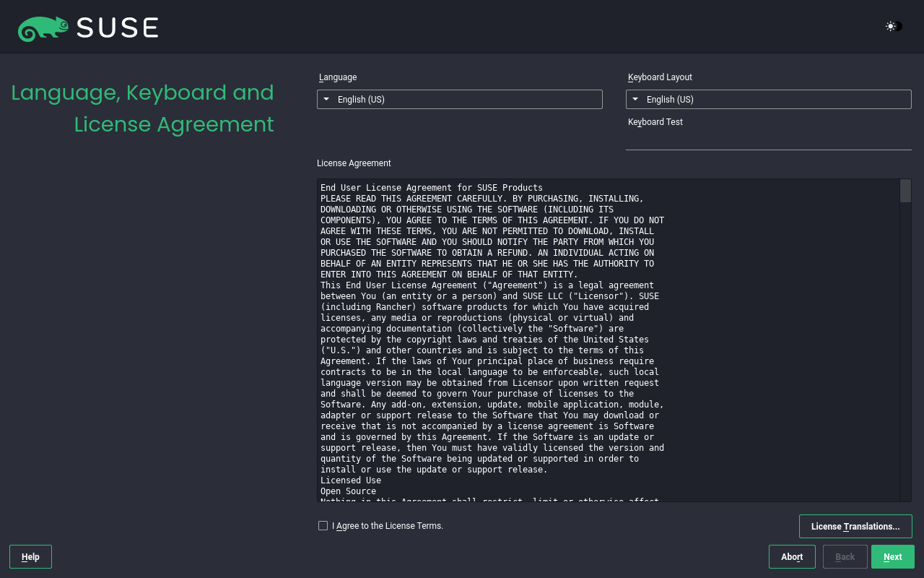Click the 'Language, Keyboard and License Agreement' heading
The width and height of the screenshot is (924, 578).
[x=143, y=108]
